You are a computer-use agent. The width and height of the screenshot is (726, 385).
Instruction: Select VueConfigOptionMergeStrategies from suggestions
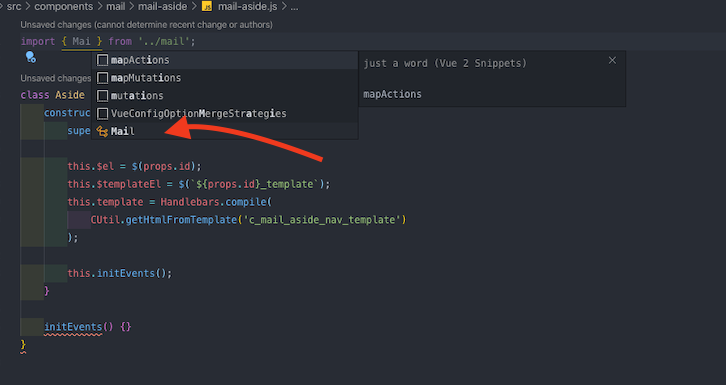click(225, 113)
